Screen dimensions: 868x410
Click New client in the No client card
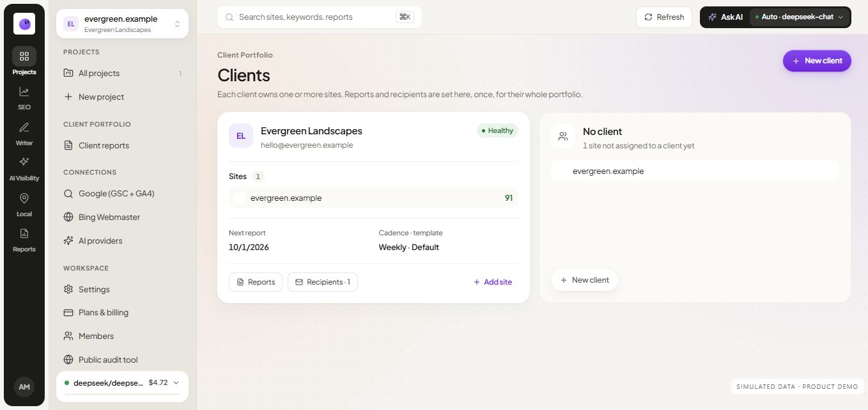(584, 280)
